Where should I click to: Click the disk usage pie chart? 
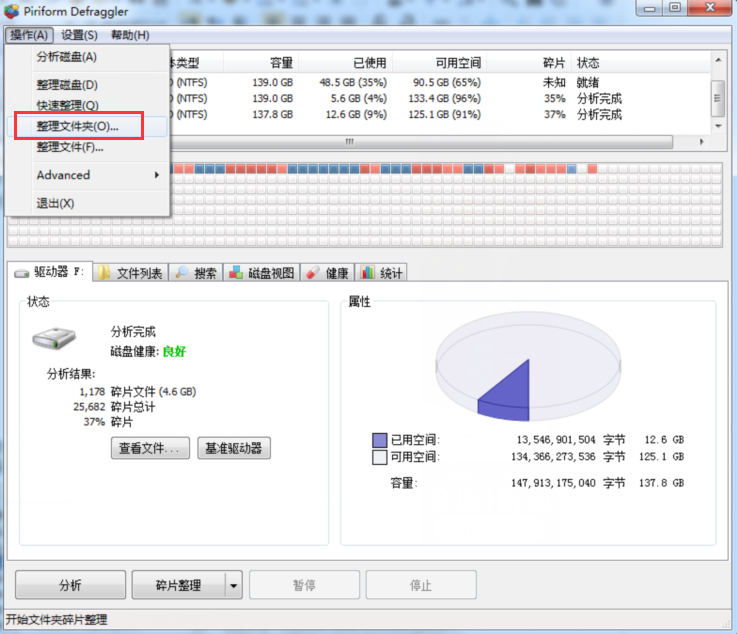[528, 367]
